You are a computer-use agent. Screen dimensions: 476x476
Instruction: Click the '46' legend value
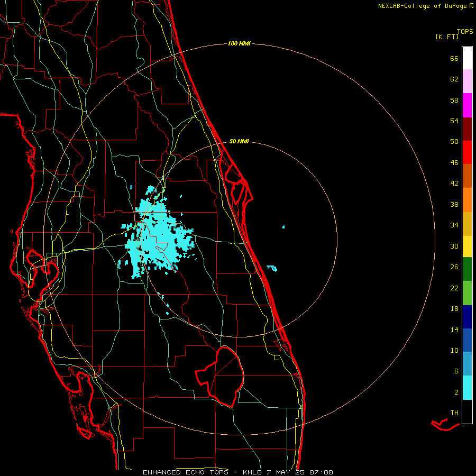click(x=454, y=163)
